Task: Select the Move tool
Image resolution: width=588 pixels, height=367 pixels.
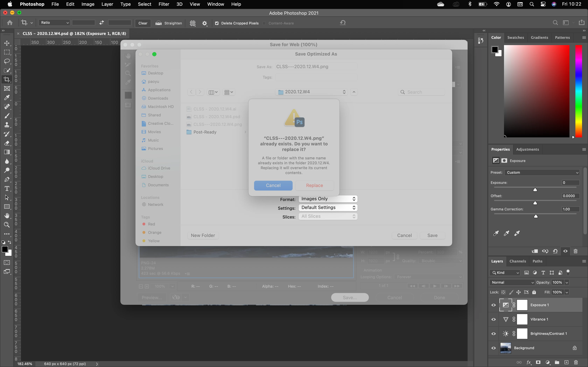Action: (7, 43)
